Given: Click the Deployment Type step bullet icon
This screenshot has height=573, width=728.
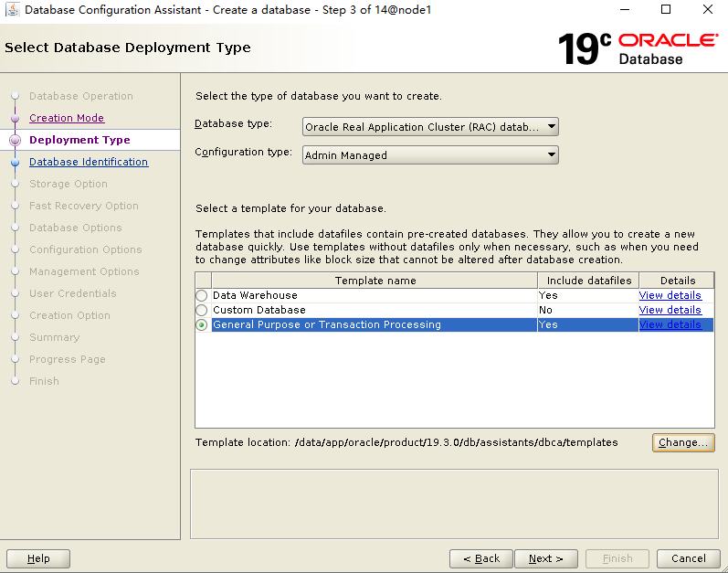Looking at the screenshot, I should coord(16,140).
